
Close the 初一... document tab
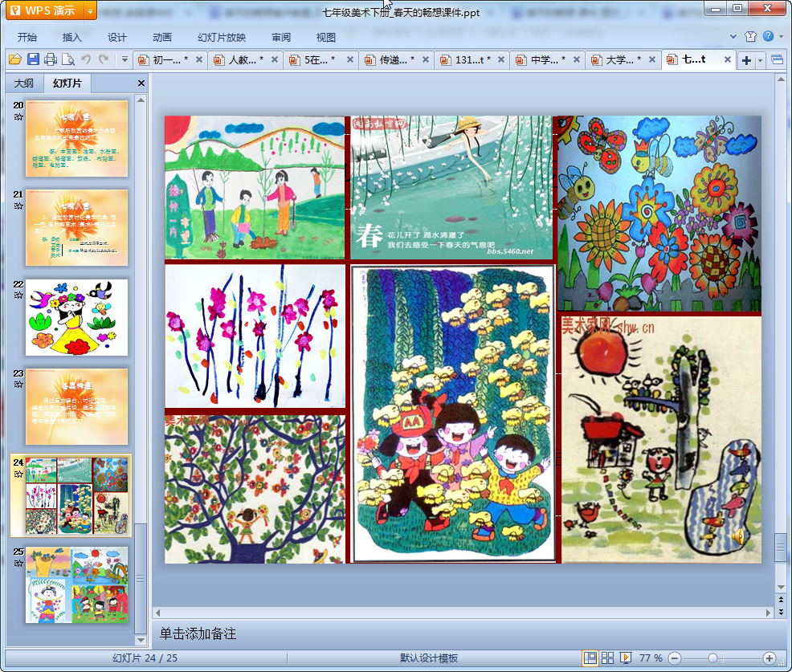pyautogui.click(x=199, y=59)
